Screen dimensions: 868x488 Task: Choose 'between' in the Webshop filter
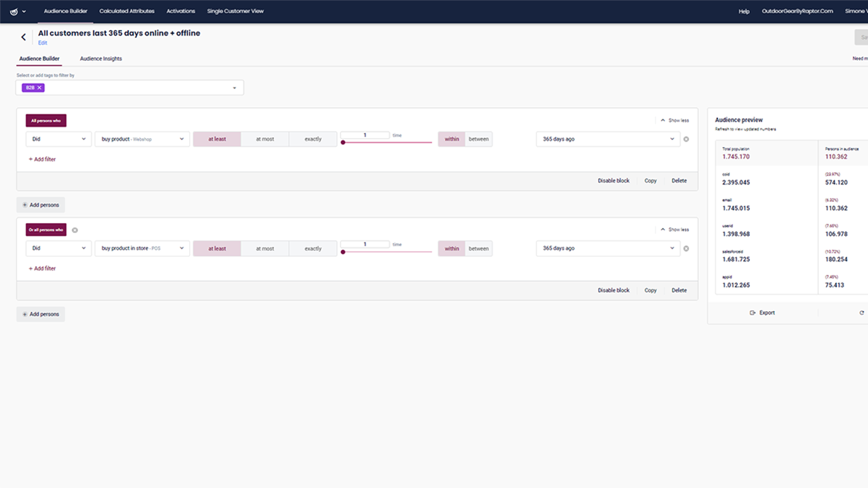click(479, 139)
